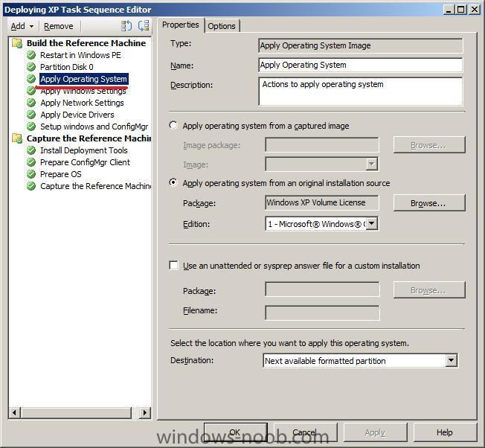Click Browse next to the answer file Package field

(429, 290)
